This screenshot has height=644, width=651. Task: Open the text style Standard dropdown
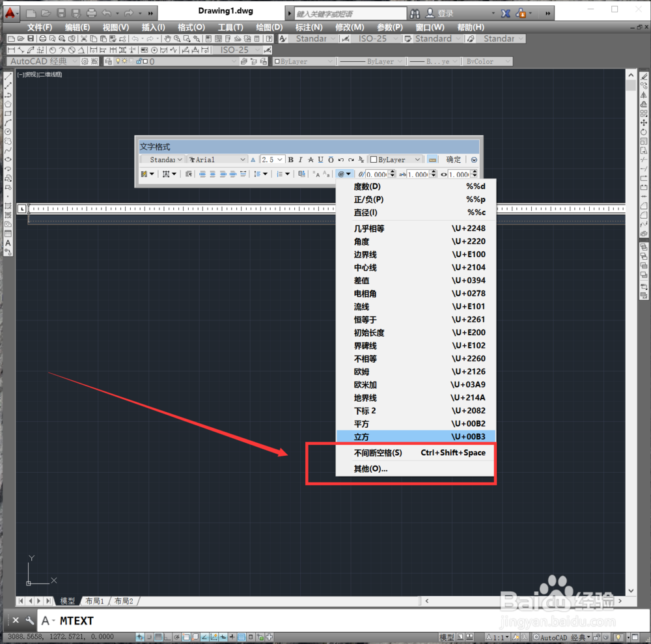click(x=163, y=160)
